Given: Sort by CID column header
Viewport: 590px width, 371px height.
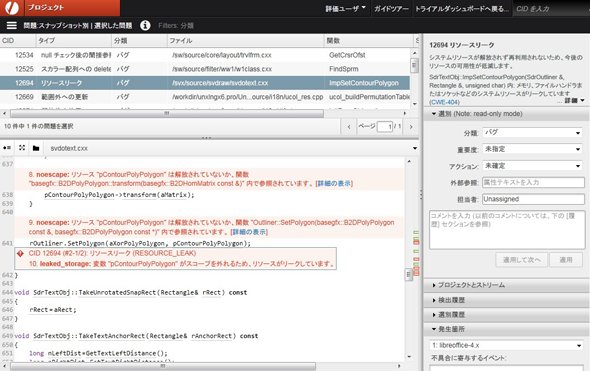Looking at the screenshot, I should pos(18,41).
